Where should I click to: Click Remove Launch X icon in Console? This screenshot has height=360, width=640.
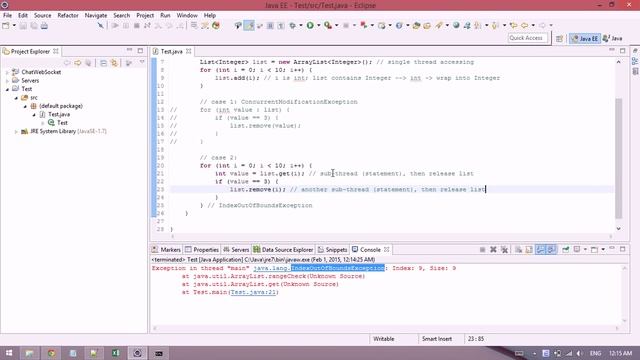tap(493, 249)
